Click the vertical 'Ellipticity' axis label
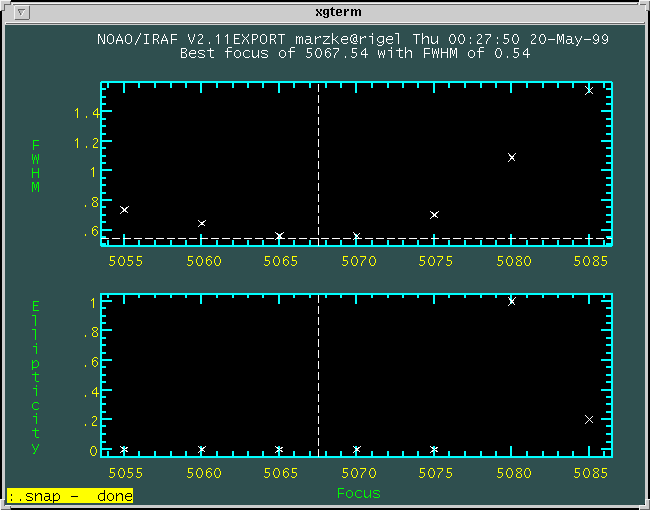Image resolution: width=650 pixels, height=510 pixels. pos(36,376)
